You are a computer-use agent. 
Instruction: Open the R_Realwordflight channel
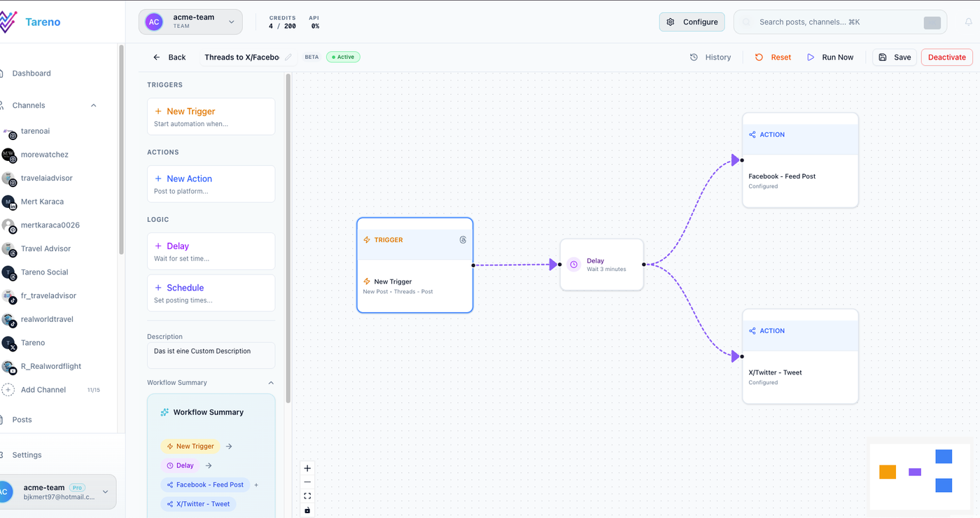click(x=50, y=366)
